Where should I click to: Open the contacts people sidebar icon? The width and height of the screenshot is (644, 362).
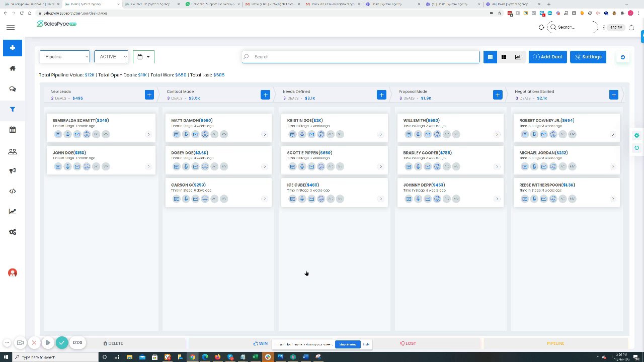pos(13,151)
